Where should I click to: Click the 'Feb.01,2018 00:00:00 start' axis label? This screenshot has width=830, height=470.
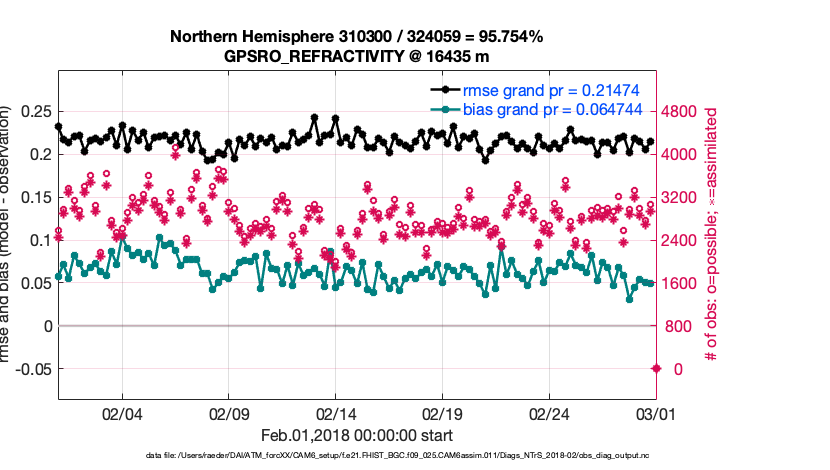pyautogui.click(x=356, y=435)
